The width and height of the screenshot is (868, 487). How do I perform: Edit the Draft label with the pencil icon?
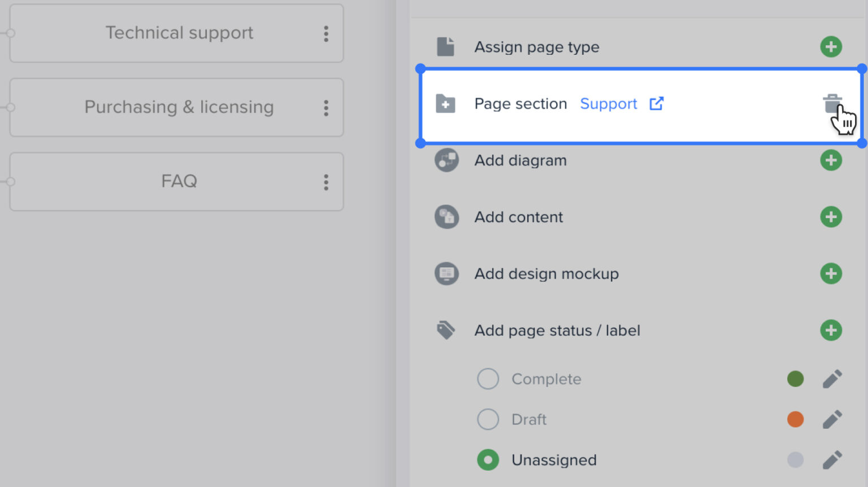[x=832, y=419]
